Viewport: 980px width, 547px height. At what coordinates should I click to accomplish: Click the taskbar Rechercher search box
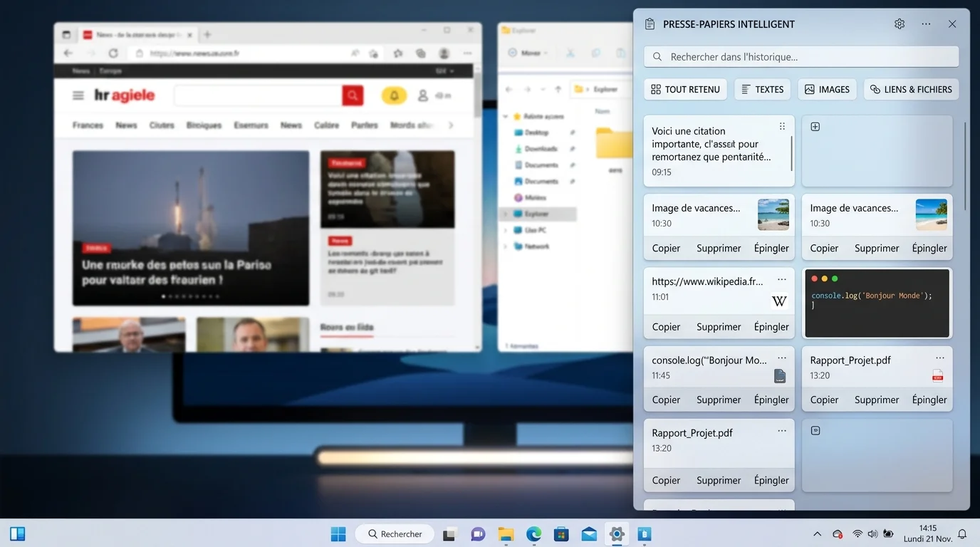point(395,534)
